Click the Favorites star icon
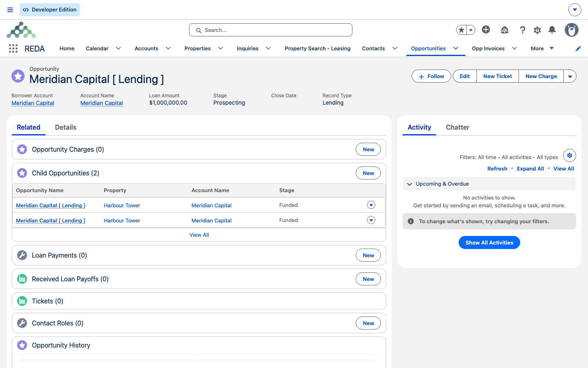 (x=461, y=30)
